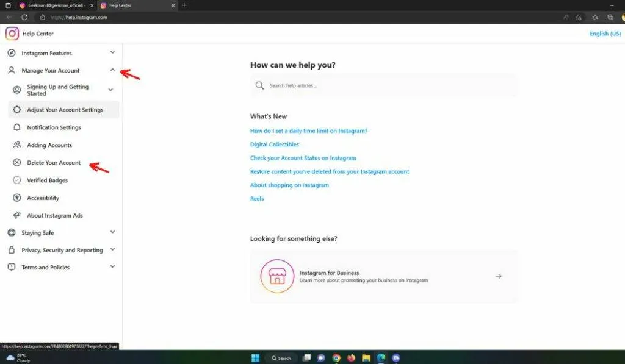
Task: Click the magnifier icon in the help search box
Action: [x=259, y=85]
